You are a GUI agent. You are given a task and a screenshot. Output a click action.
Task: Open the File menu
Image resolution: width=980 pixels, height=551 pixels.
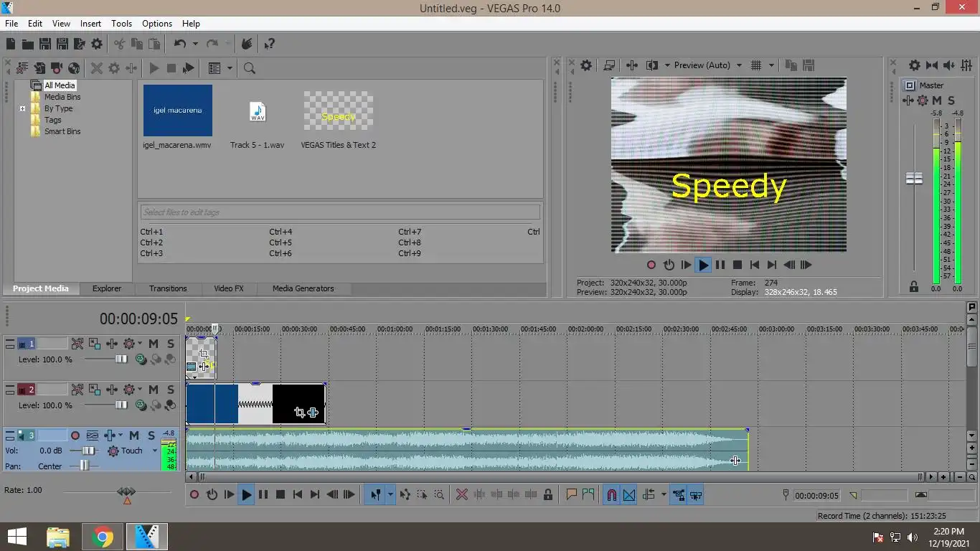click(11, 24)
